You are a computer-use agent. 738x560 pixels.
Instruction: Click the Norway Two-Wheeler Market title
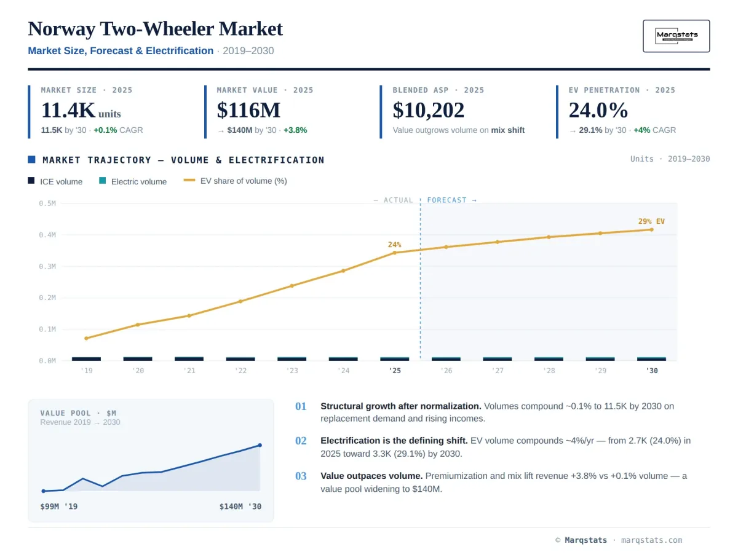click(x=156, y=29)
